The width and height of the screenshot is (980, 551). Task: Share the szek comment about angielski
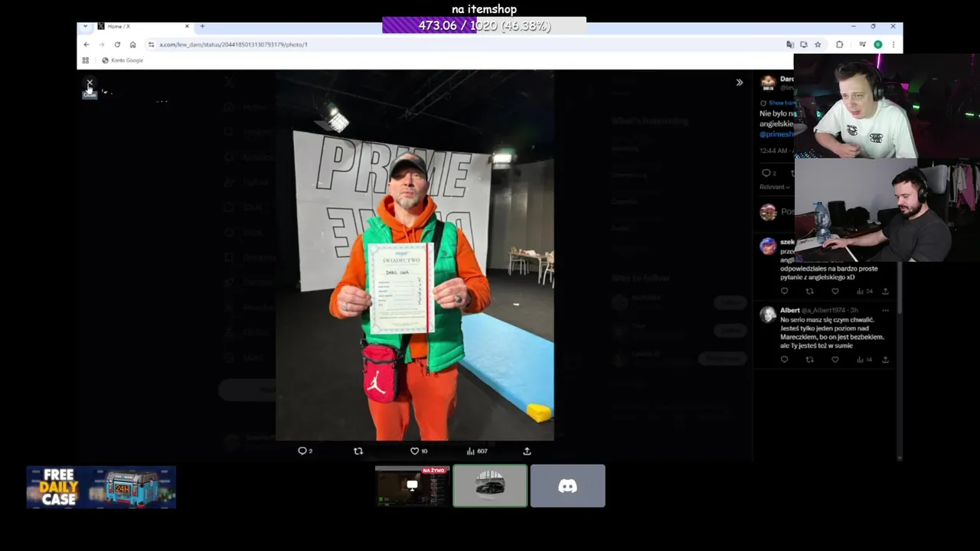pyautogui.click(x=885, y=291)
